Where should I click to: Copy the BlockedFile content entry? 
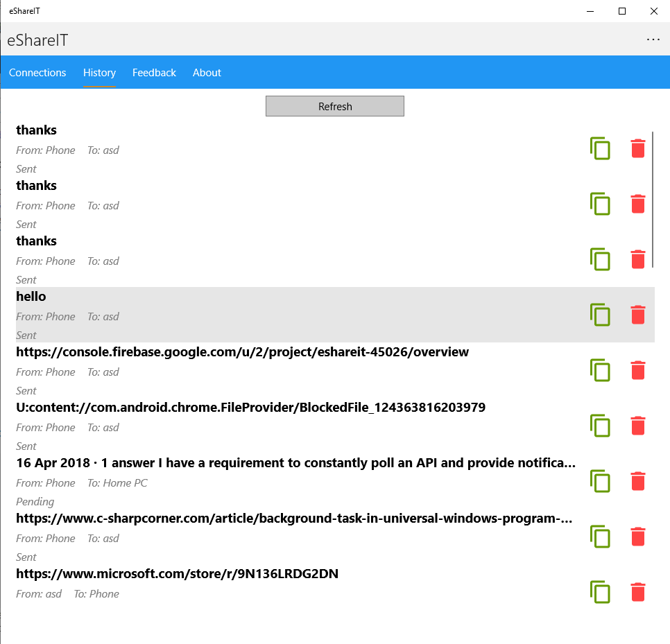(x=600, y=426)
